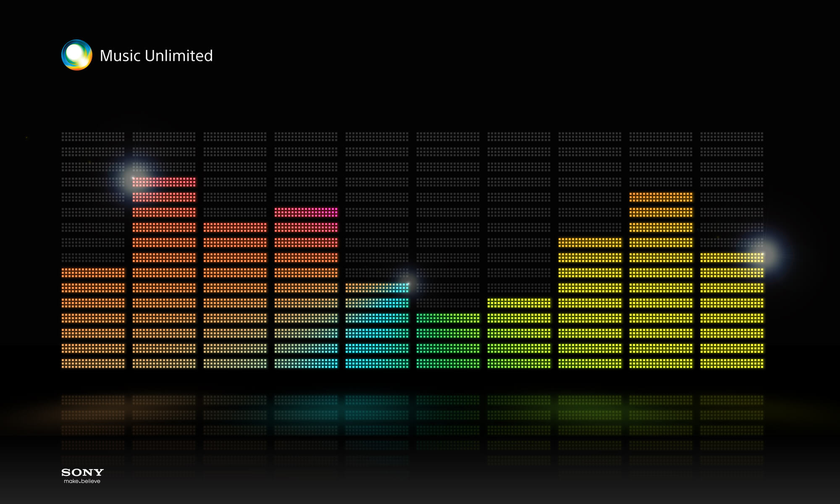Click lens flare atop the red equalizer column

[134, 177]
